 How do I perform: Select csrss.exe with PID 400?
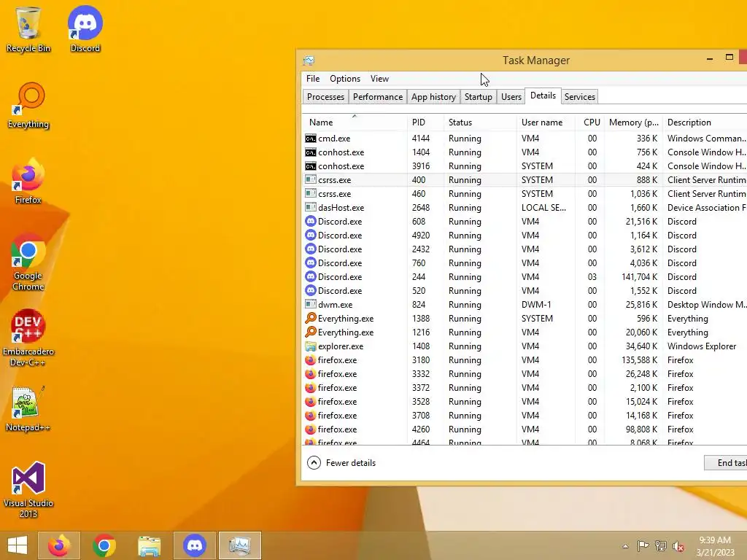pos(525,180)
